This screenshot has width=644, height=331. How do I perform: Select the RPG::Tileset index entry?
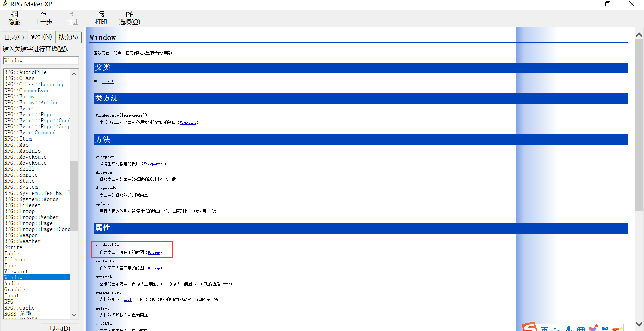(22, 205)
